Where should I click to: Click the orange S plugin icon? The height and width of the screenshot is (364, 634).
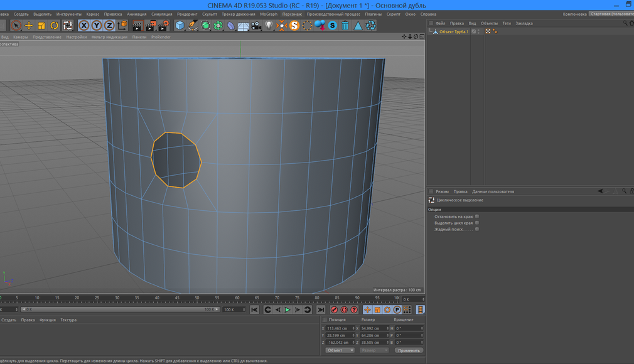294,26
